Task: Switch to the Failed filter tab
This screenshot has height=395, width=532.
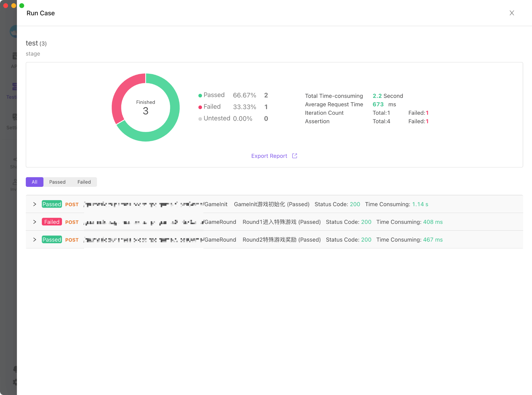Action: [84, 182]
